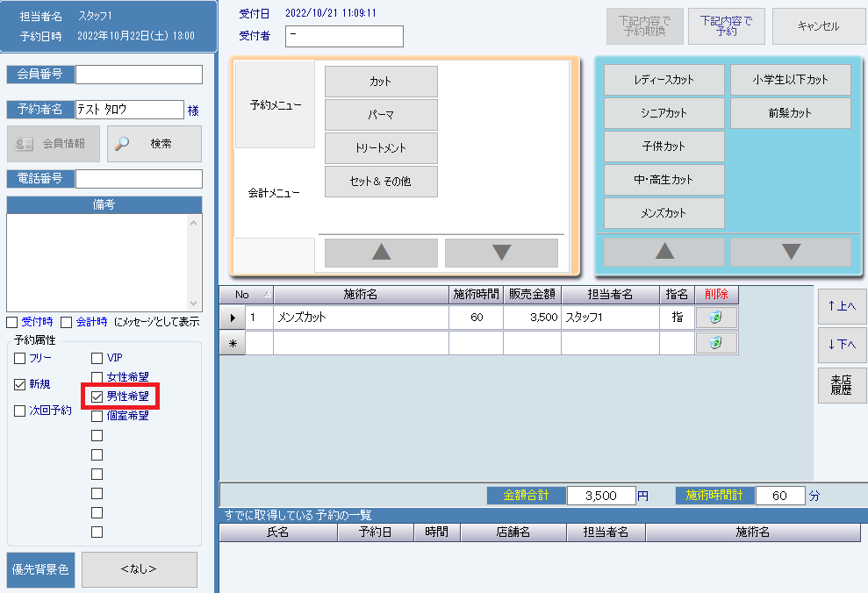The image size is (868, 593).
Task: Click the No column sort arrow
Action: 267,295
